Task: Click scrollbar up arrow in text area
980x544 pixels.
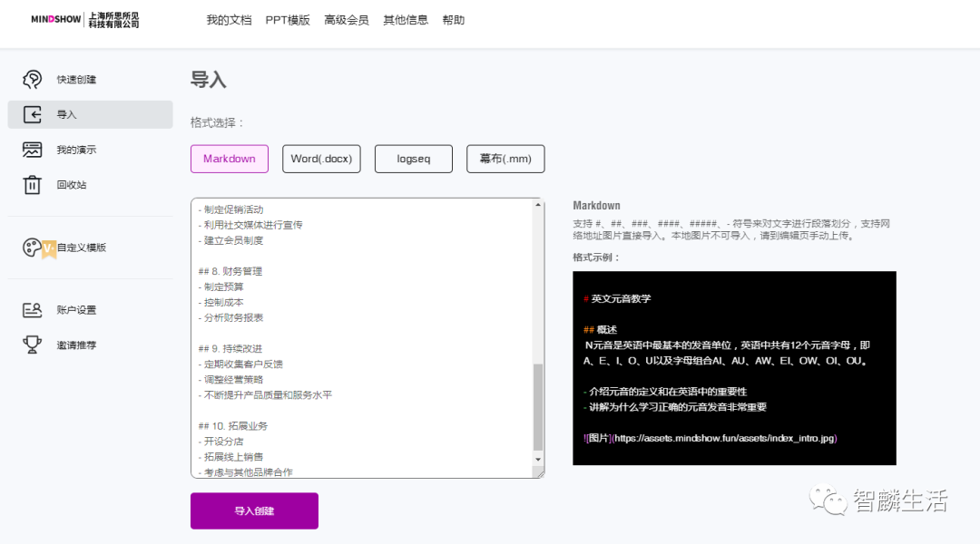Action: (x=537, y=205)
